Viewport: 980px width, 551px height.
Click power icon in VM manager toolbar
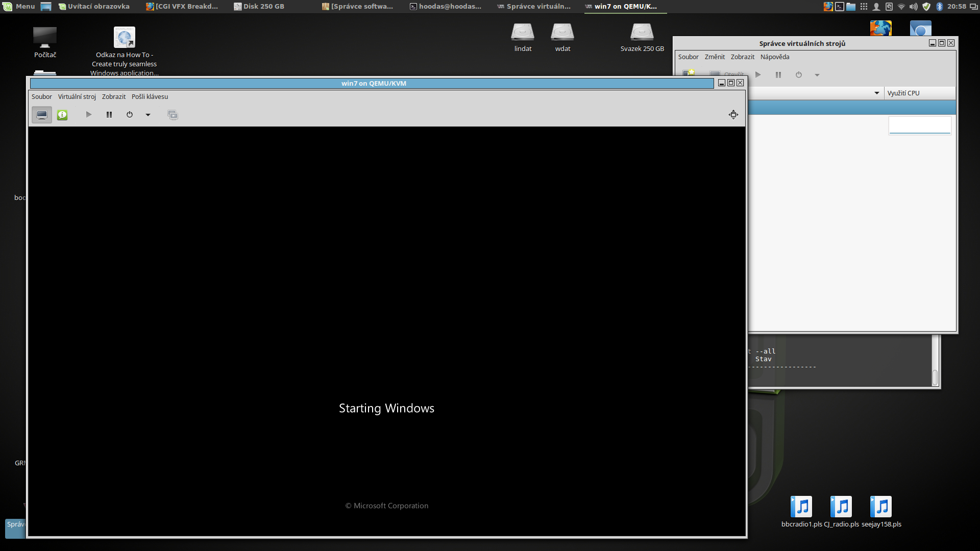point(799,75)
